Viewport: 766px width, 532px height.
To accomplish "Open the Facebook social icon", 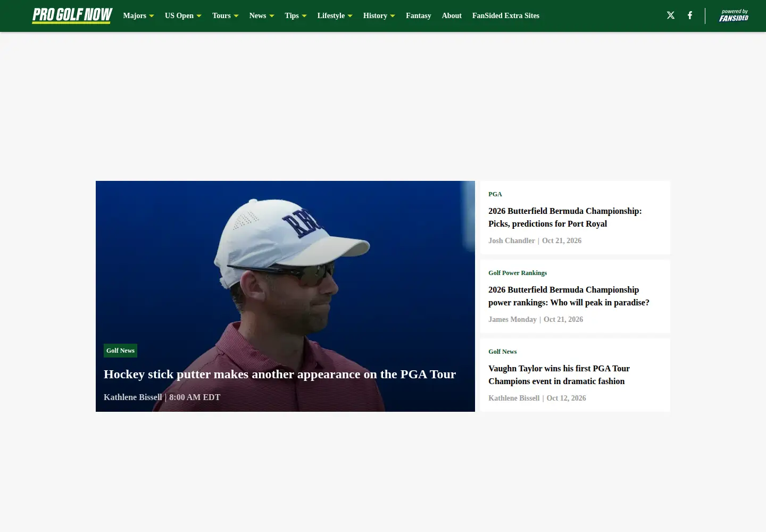I will click(x=690, y=15).
